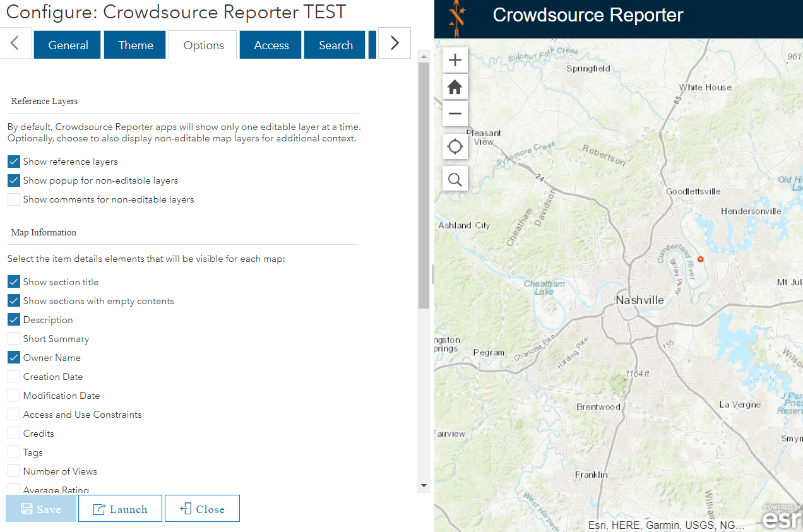Select the home default extent icon
Screen dimensions: 803x532
tap(455, 86)
